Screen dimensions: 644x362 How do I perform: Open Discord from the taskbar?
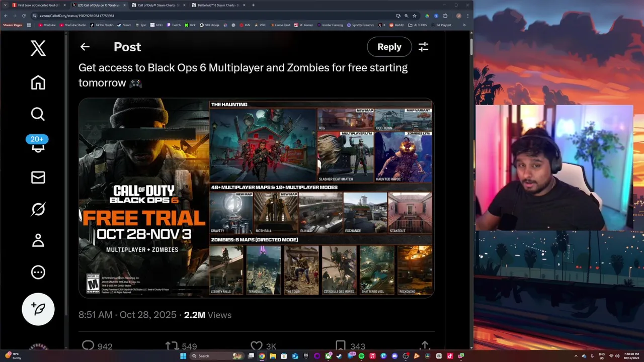394,356
